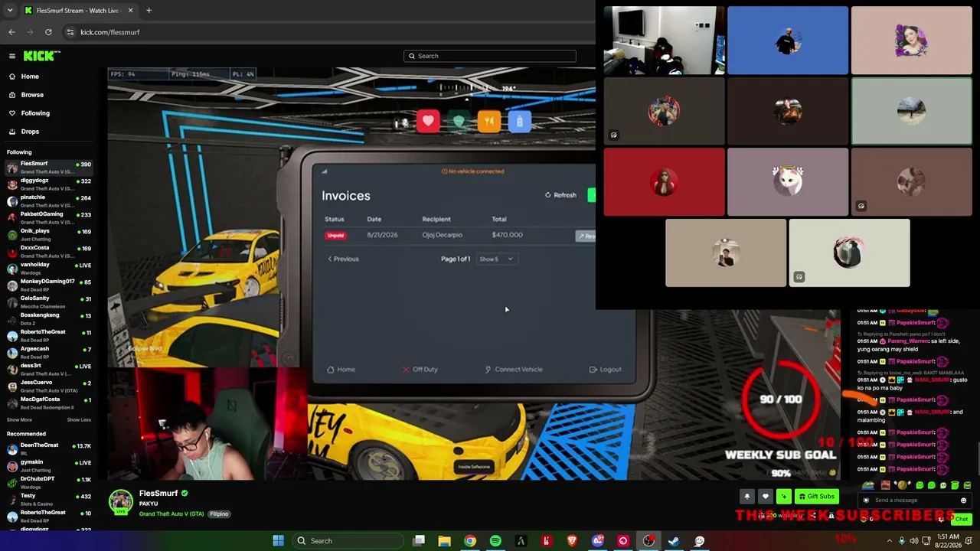980x551 pixels.
Task: Click the $470,000 invoice total
Action: (x=508, y=235)
